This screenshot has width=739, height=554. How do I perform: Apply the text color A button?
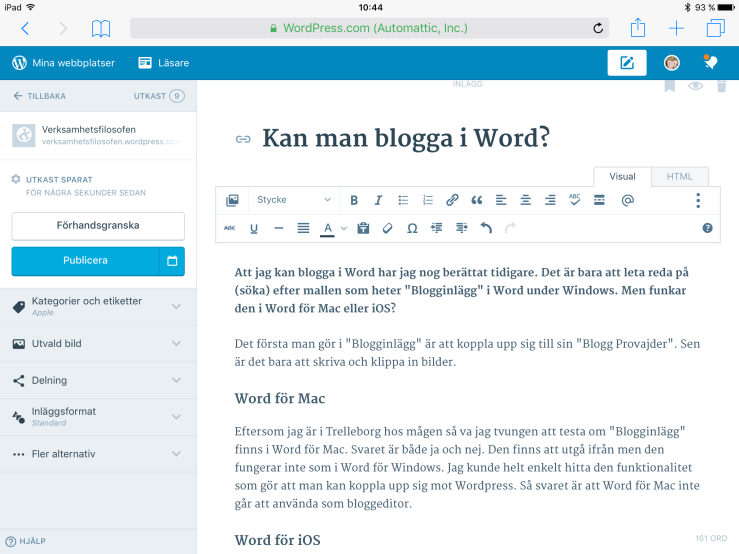tap(328, 229)
